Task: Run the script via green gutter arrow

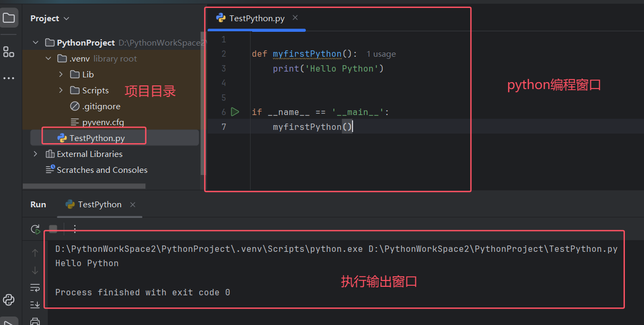Action: (235, 112)
